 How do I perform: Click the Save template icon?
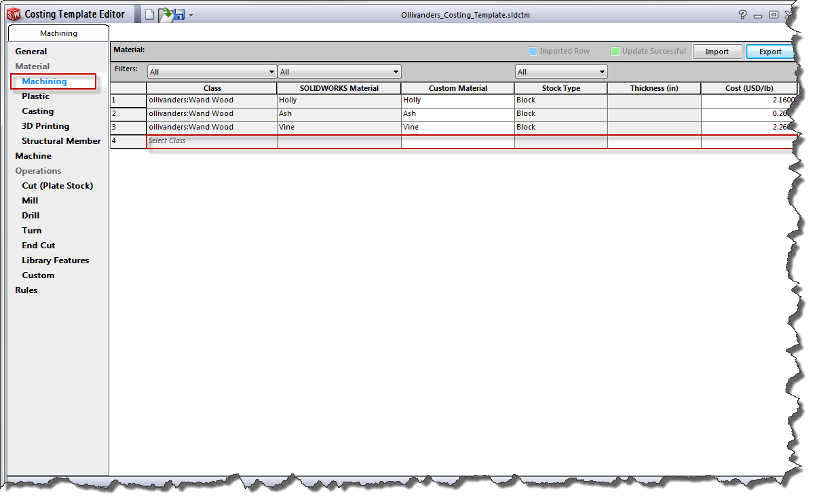pyautogui.click(x=179, y=14)
